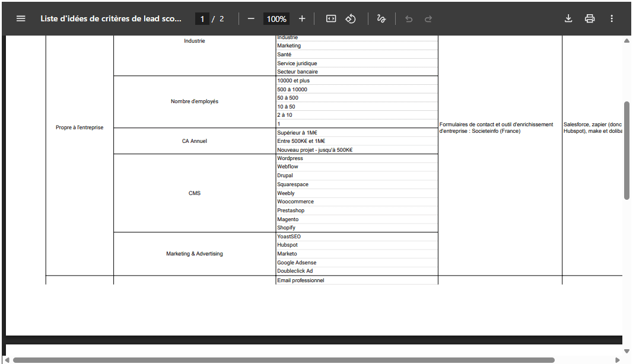Activate the draw annotation tool

pyautogui.click(x=381, y=18)
